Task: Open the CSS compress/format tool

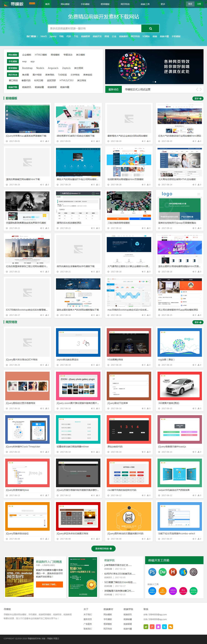Action: pyautogui.click(x=152, y=591)
